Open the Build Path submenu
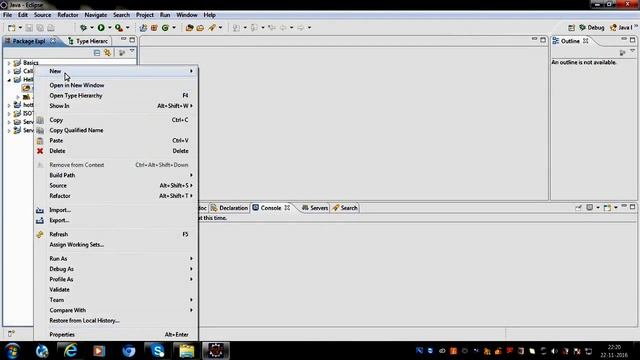 click(x=116, y=175)
